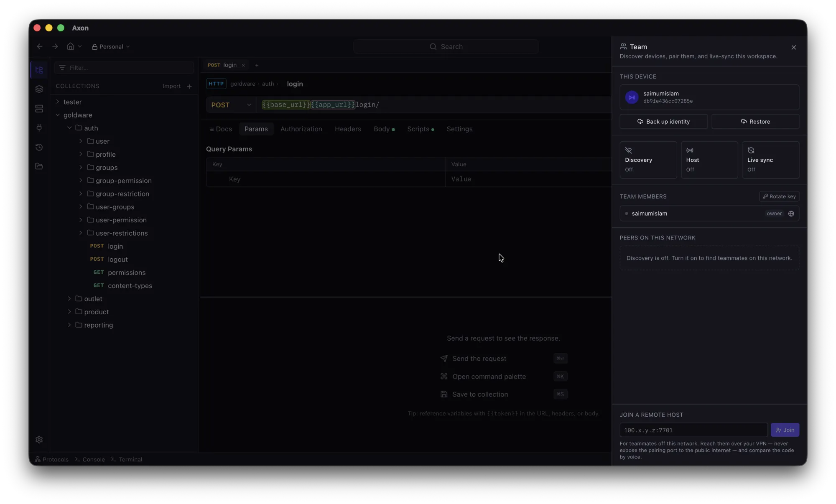Open the POST method dropdown
Viewport: 836px width, 504px height.
point(231,105)
